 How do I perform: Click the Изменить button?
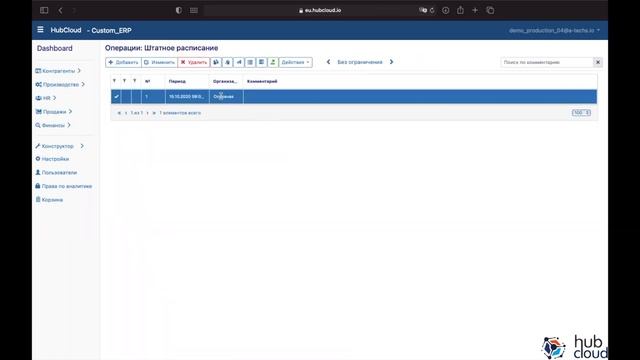coord(159,62)
